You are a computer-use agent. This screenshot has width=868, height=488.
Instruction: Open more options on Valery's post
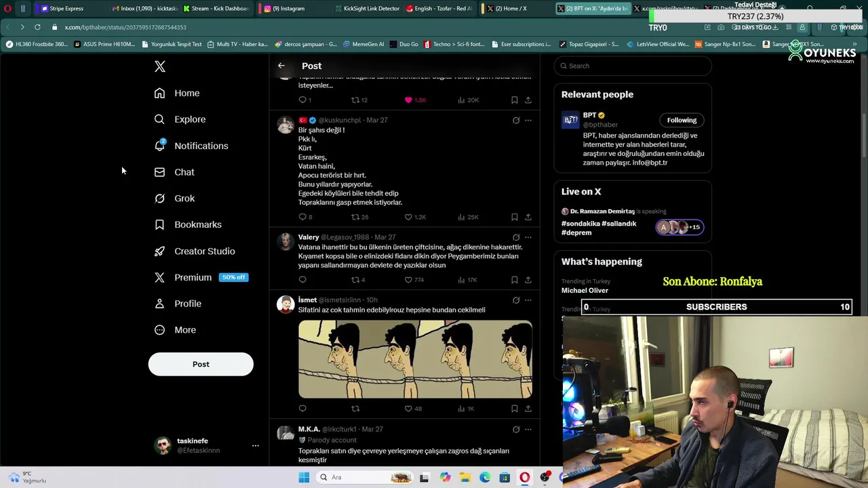[x=528, y=238]
